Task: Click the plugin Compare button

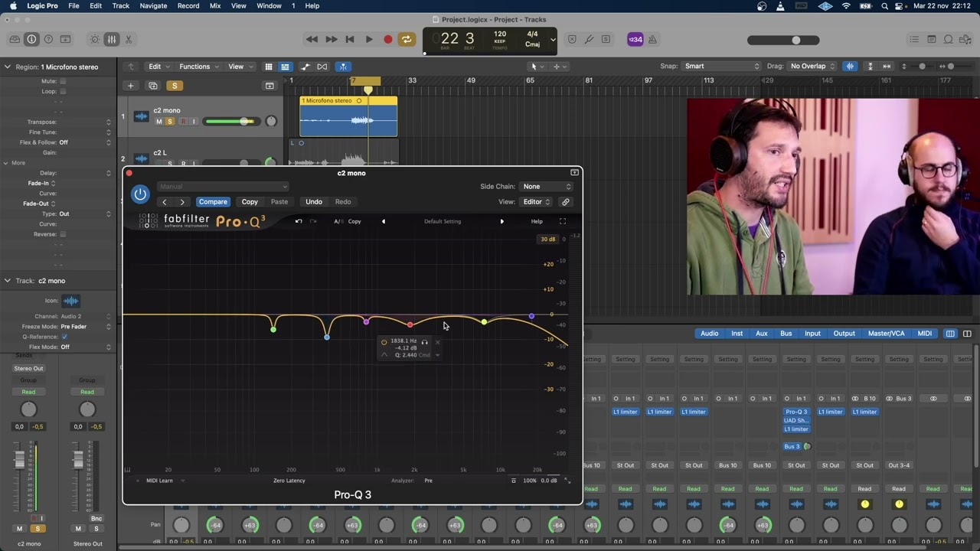Action: [213, 202]
